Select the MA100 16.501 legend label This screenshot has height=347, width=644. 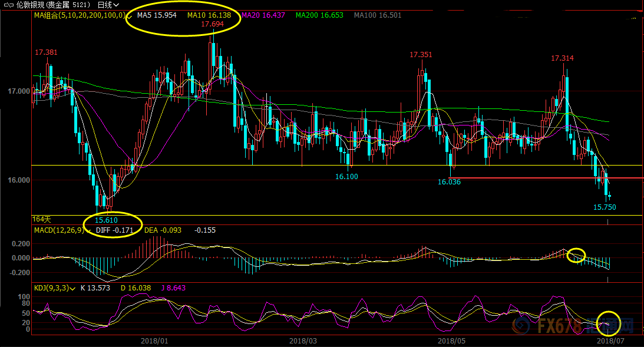click(377, 15)
